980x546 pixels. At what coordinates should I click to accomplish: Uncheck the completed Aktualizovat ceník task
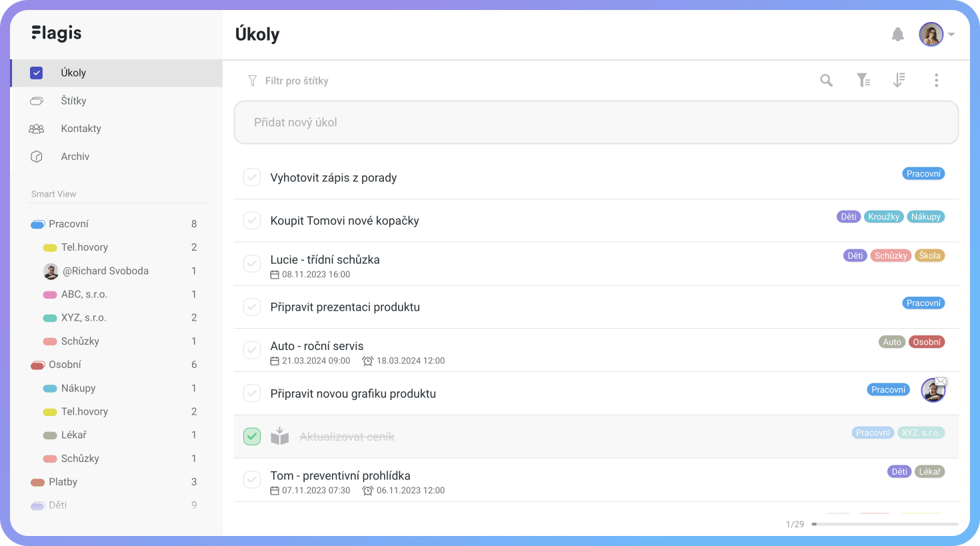(x=252, y=437)
